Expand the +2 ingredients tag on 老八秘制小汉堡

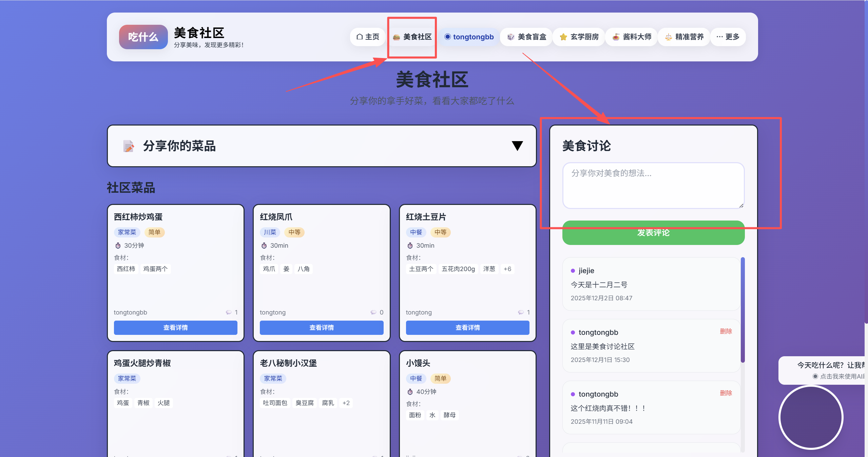pyautogui.click(x=346, y=403)
